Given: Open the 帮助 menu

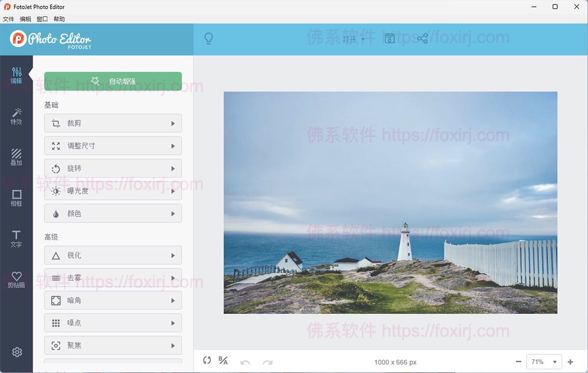Looking at the screenshot, I should click(x=58, y=19).
